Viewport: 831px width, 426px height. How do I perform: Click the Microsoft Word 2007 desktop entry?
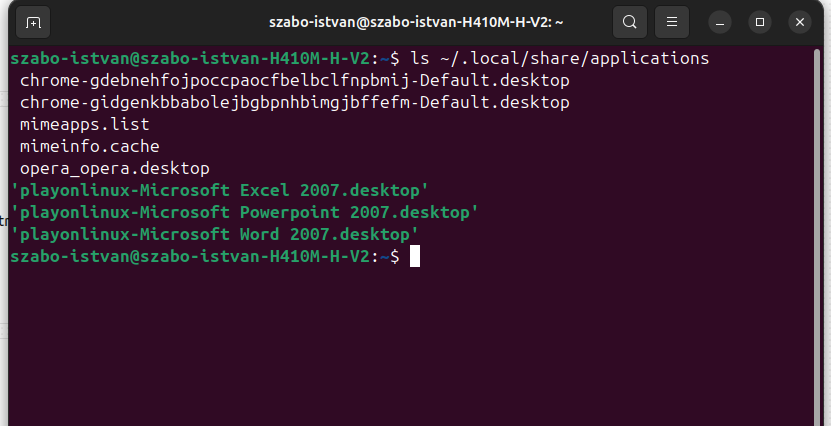[214, 234]
